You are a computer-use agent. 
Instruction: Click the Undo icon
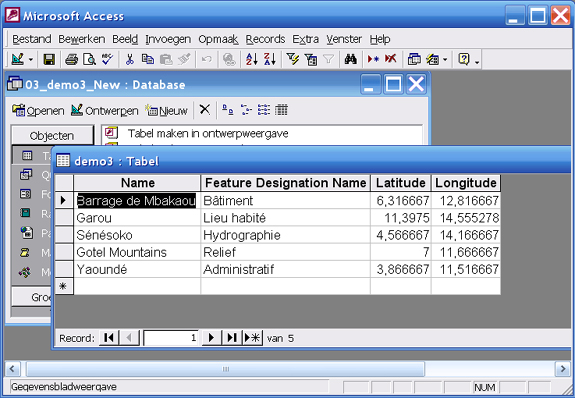206,59
